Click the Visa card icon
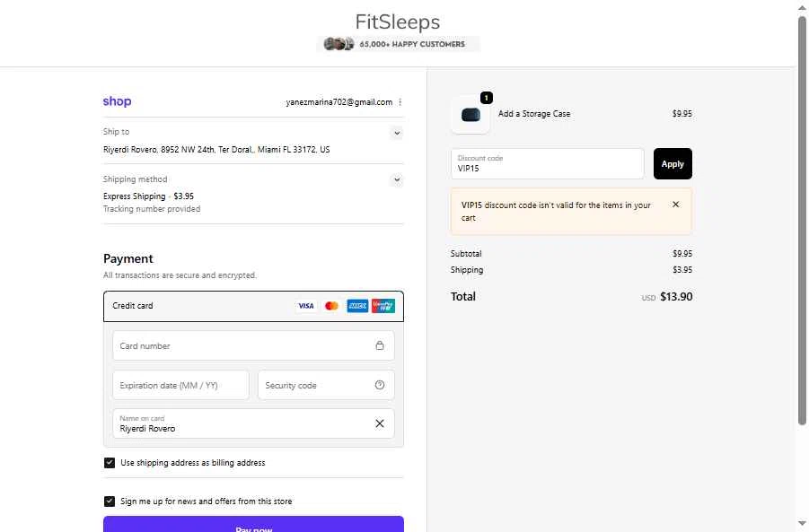The image size is (809, 532). (306, 306)
